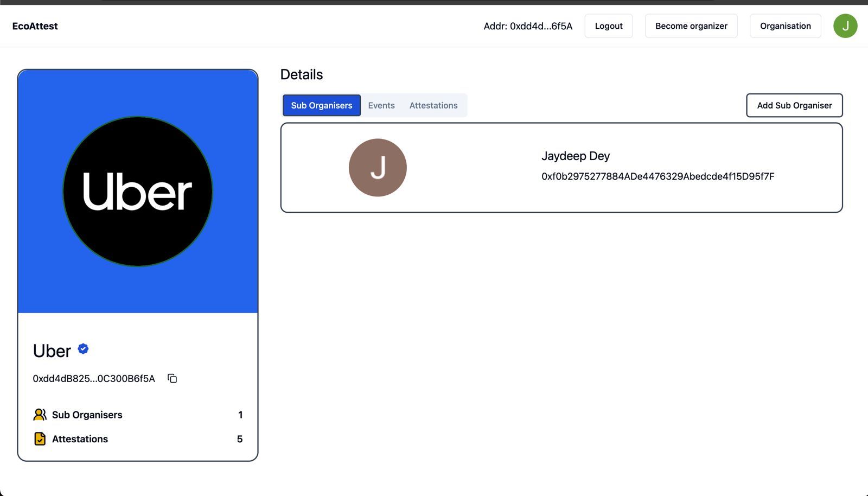This screenshot has height=496, width=868.
Task: Click the Details heading
Action: [302, 74]
